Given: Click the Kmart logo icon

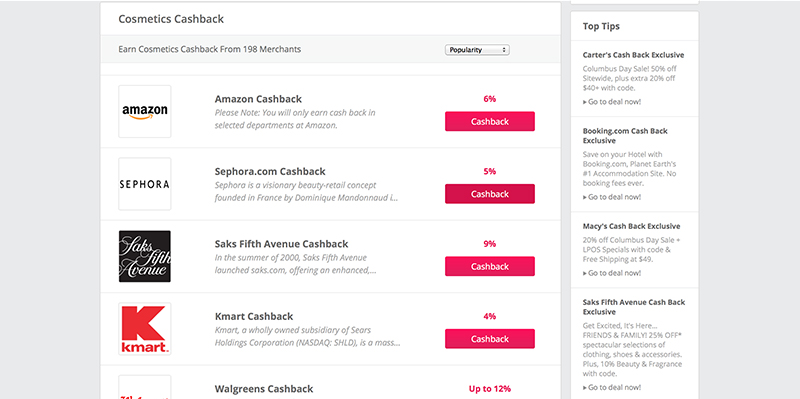Looking at the screenshot, I should coord(145,329).
